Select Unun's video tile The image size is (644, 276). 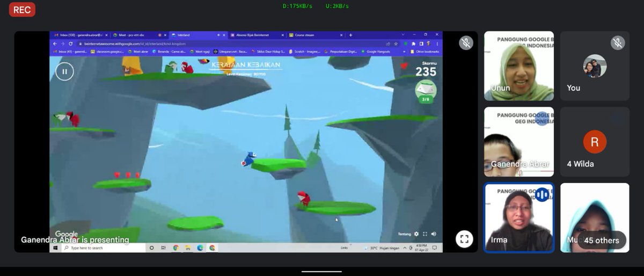pos(519,66)
